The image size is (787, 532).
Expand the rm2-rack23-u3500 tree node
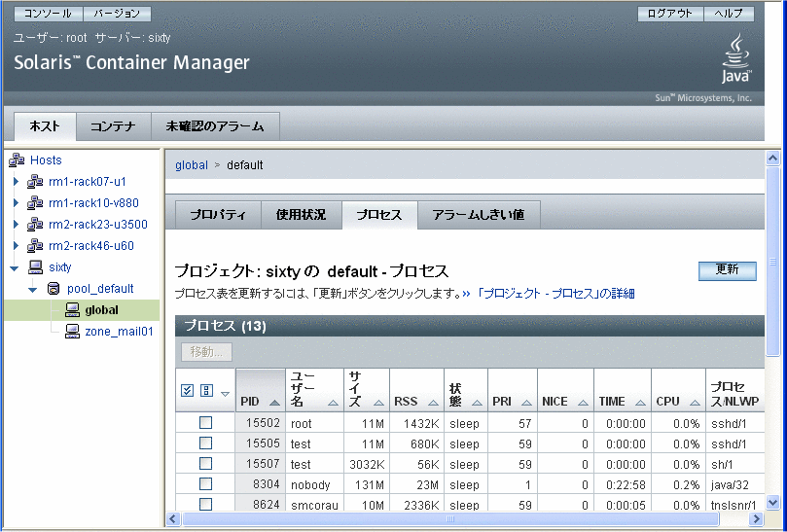coord(16,224)
